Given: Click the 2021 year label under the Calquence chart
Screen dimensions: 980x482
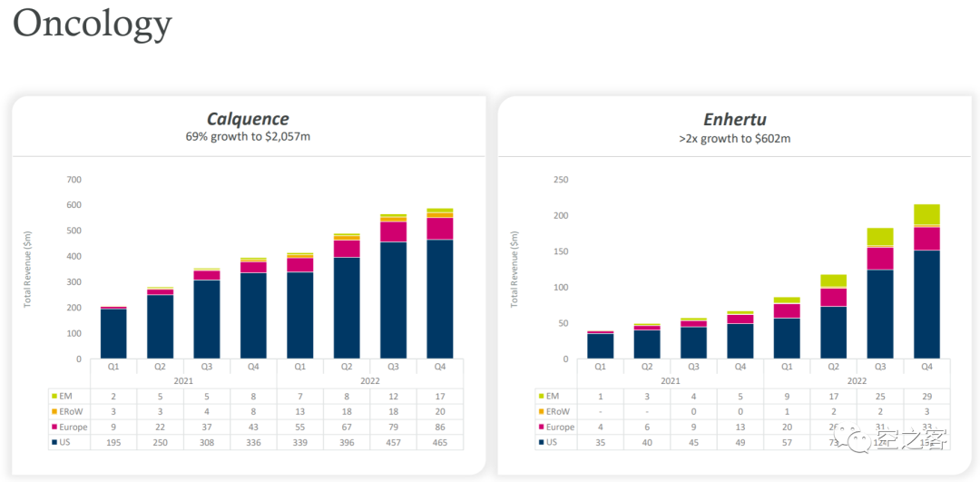Looking at the screenshot, I should (183, 380).
